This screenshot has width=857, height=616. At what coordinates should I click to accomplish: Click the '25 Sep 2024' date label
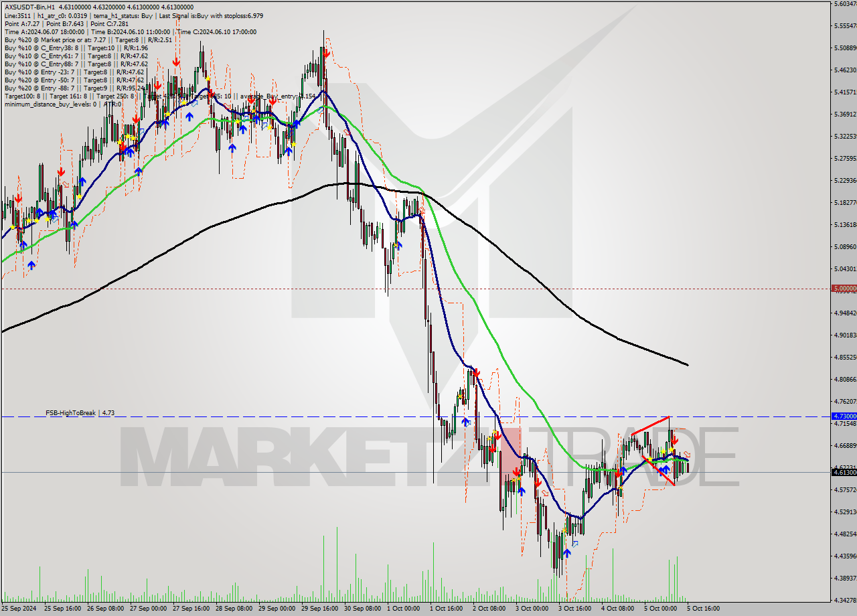[x=19, y=609]
